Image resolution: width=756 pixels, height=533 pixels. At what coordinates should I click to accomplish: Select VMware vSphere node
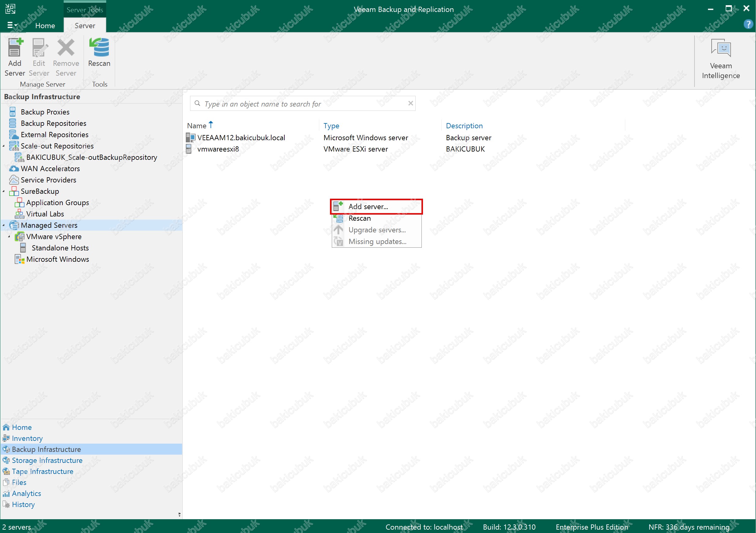54,237
